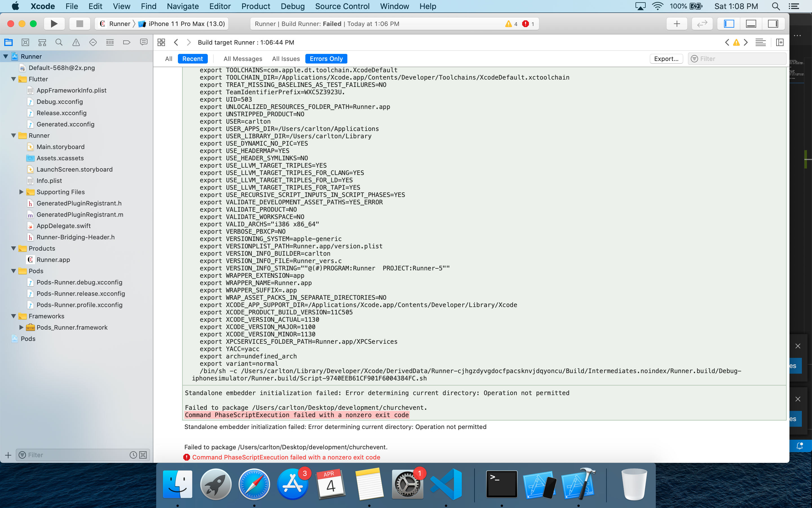812x508 pixels.
Task: Click the add editor split icon
Action: pyautogui.click(x=780, y=42)
